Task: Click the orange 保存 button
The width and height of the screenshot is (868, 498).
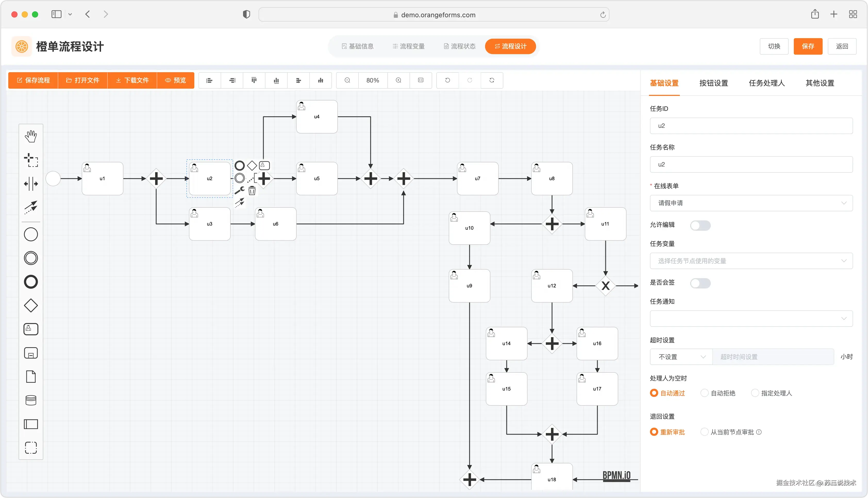Action: coord(807,46)
